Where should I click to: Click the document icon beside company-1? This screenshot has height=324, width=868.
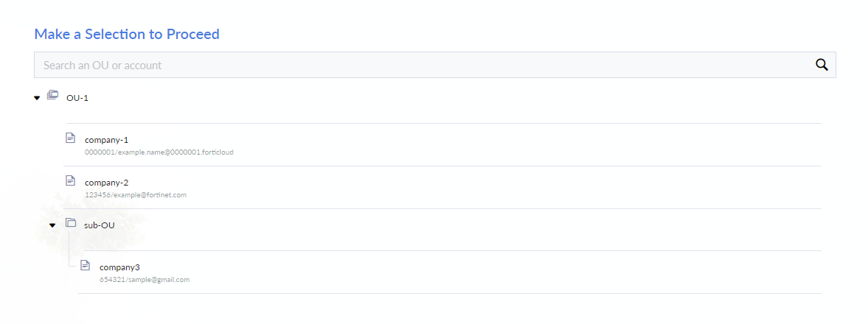click(70, 138)
